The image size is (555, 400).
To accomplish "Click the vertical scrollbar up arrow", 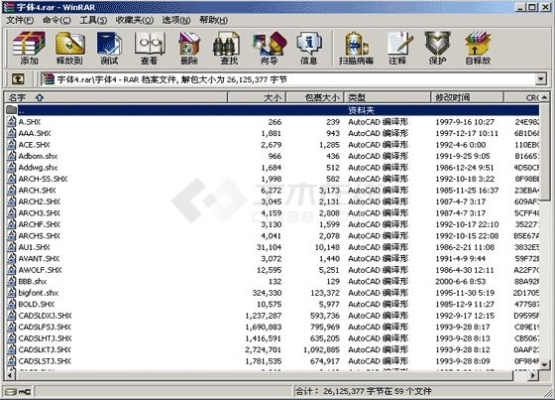I will [x=544, y=97].
